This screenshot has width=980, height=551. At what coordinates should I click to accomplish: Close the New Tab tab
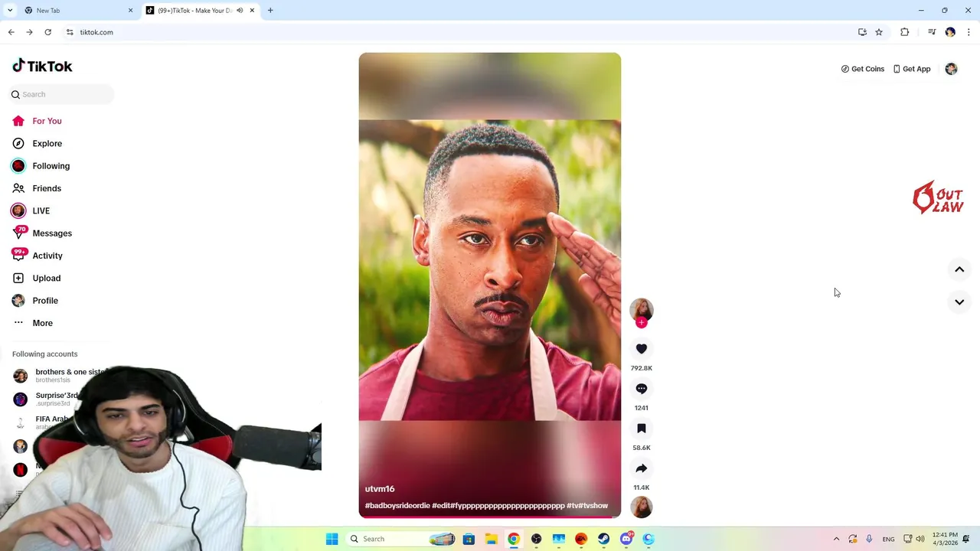(x=130, y=11)
